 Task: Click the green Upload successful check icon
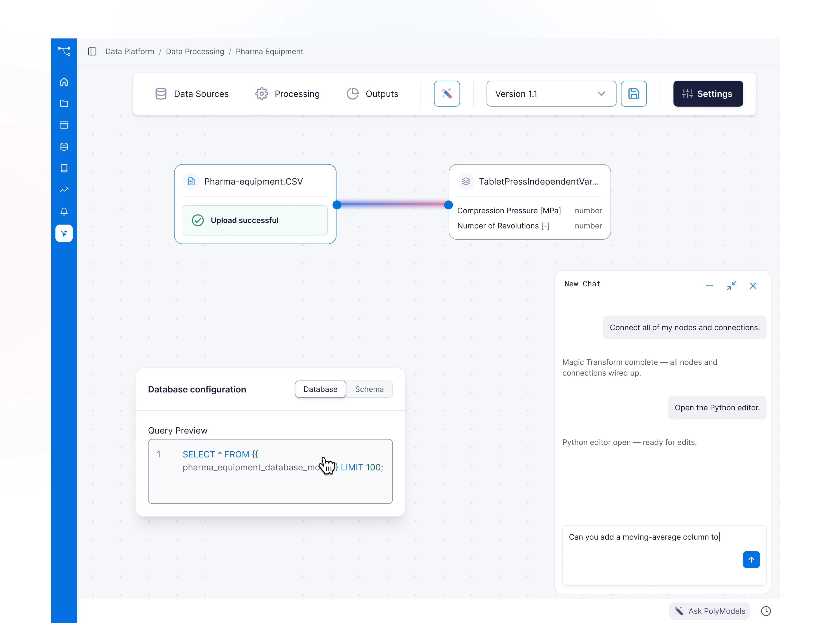coord(198,220)
